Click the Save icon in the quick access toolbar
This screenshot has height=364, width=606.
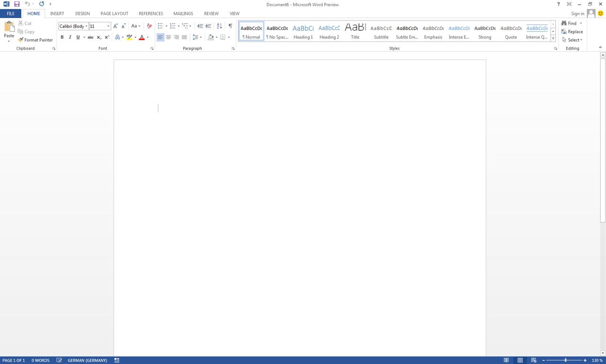click(x=17, y=4)
